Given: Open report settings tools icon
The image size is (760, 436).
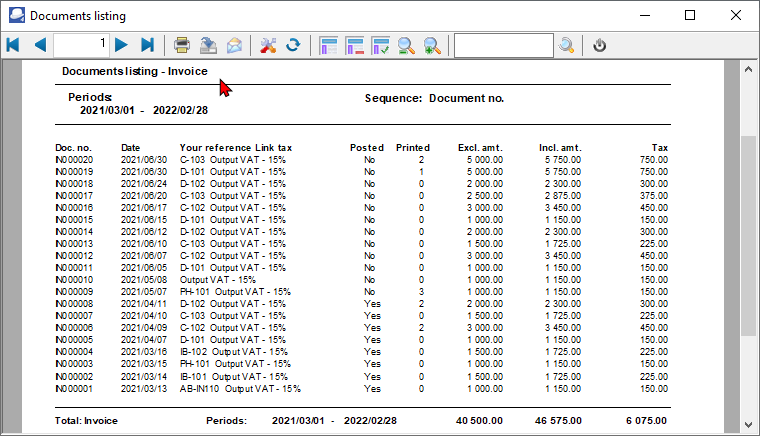Looking at the screenshot, I should point(268,45).
